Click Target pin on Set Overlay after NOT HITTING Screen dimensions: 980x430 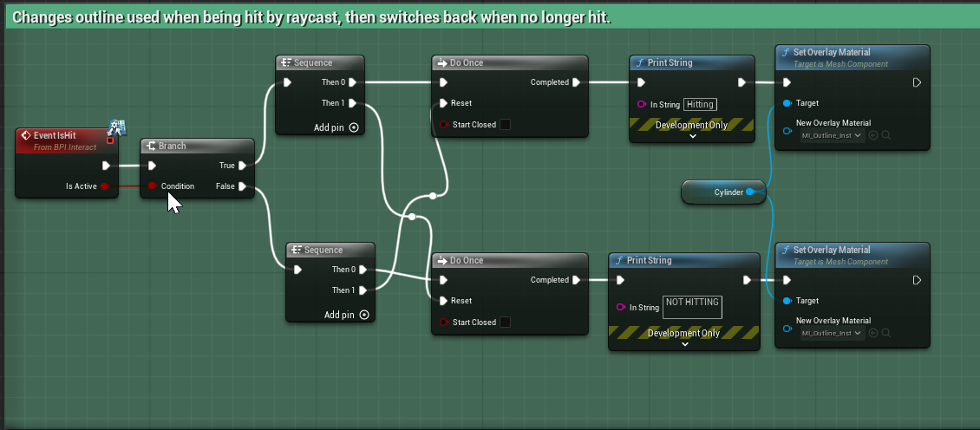click(x=787, y=301)
